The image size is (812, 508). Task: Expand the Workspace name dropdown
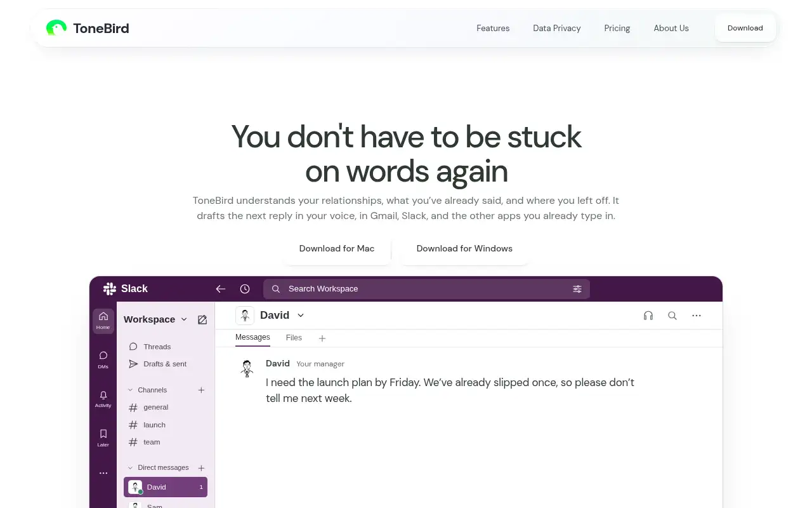point(184,319)
